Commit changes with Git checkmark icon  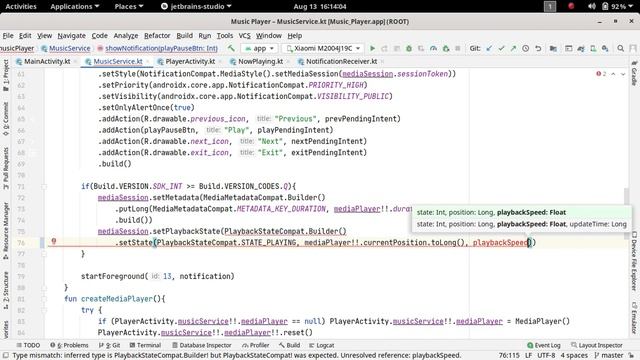pos(501,48)
